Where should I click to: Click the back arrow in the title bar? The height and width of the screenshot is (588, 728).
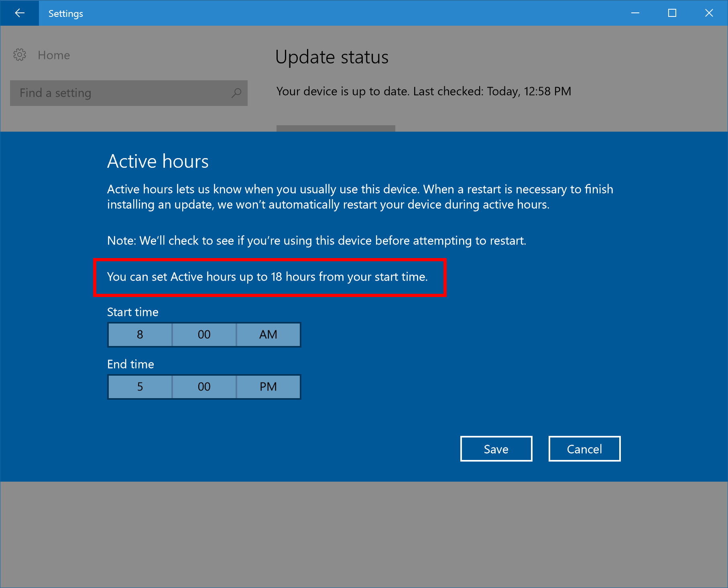pos(19,13)
